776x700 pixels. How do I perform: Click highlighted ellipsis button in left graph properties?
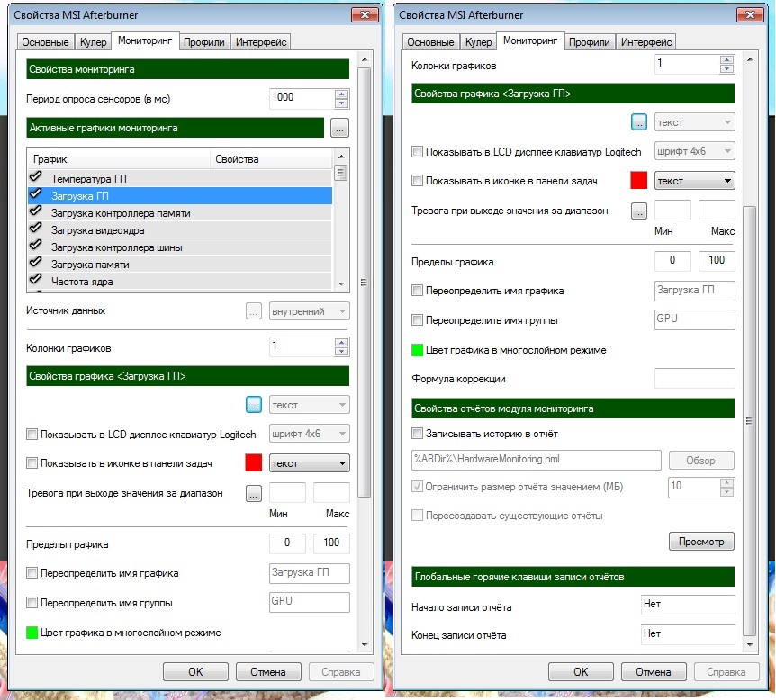coord(254,405)
